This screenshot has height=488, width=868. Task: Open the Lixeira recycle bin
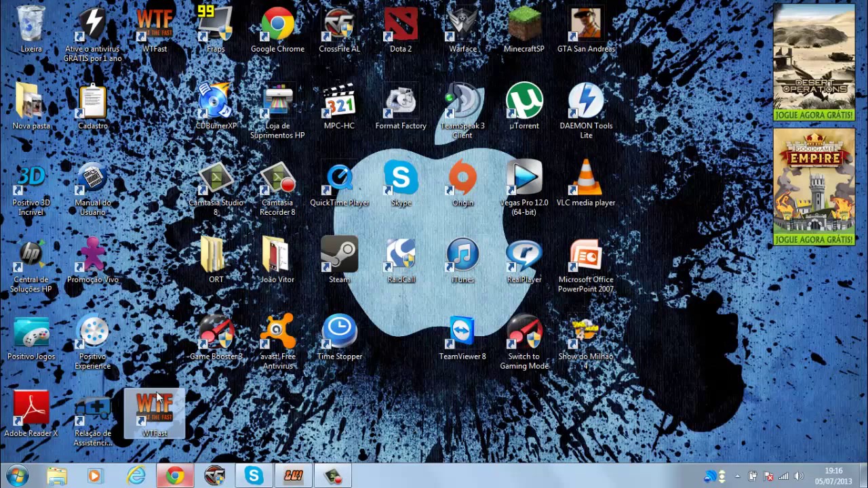(31, 29)
